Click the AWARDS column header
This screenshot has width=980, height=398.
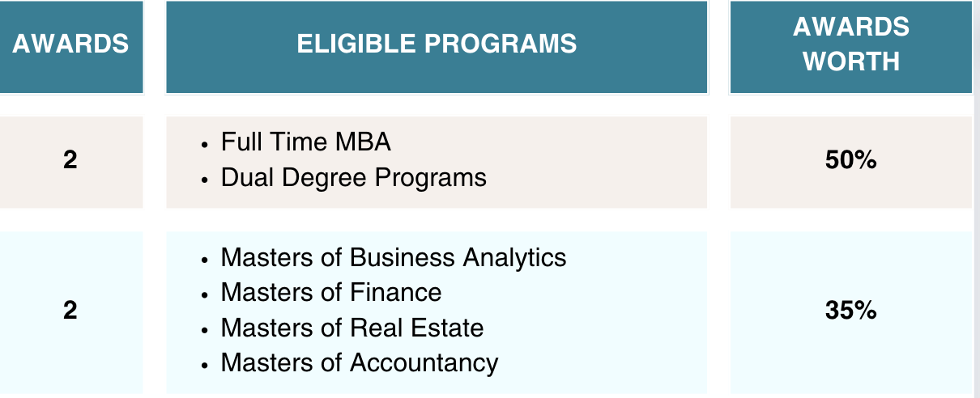pos(70,44)
